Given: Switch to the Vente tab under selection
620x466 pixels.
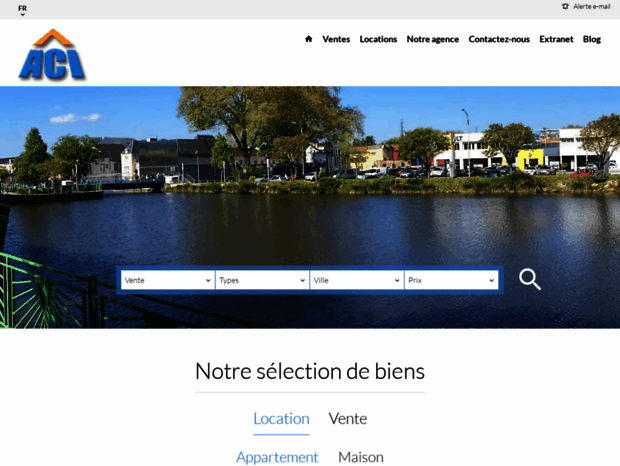Looking at the screenshot, I should pos(348,419).
